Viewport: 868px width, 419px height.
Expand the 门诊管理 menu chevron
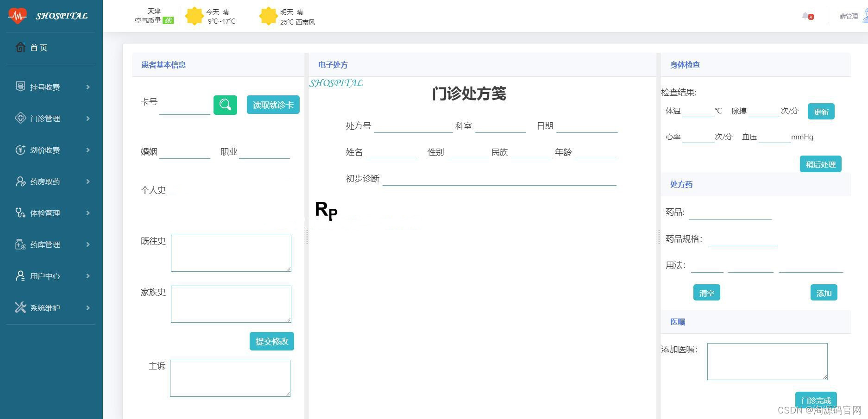[x=88, y=118]
